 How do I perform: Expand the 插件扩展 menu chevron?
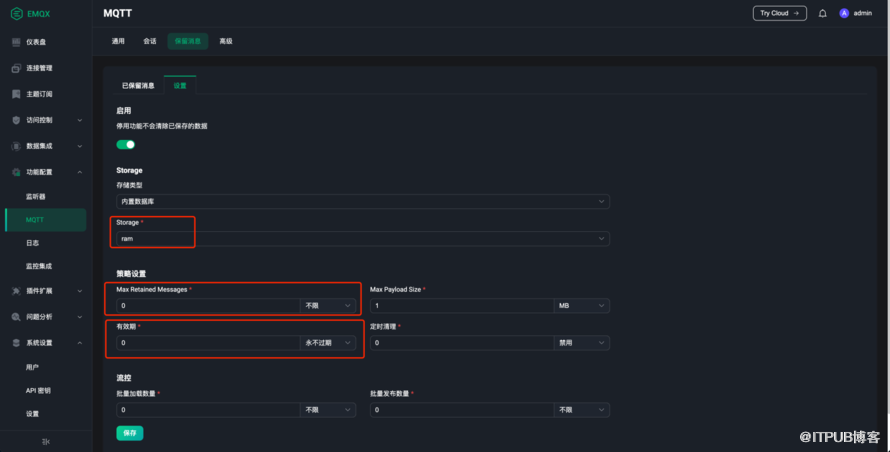[79, 291]
